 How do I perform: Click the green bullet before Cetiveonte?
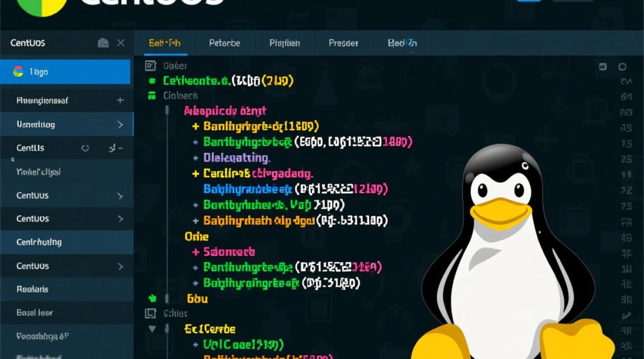152,81
